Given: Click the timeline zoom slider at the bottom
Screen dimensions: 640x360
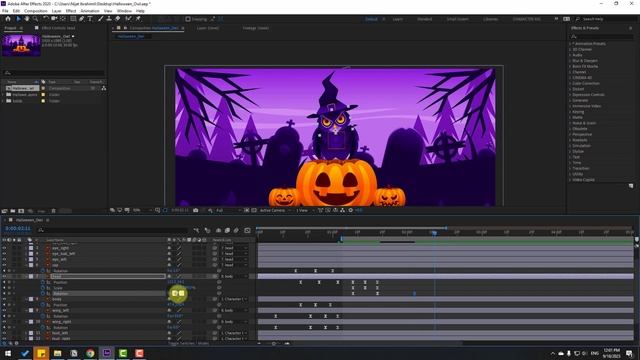Looking at the screenshot, I should pyautogui.click(x=273, y=343).
